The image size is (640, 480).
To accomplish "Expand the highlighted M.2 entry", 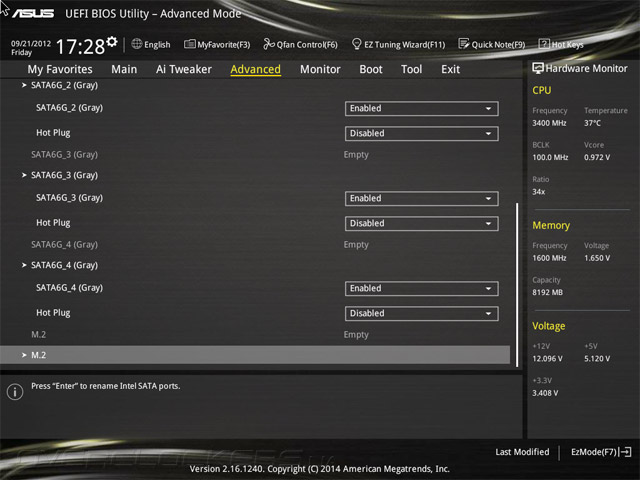I will [255, 355].
